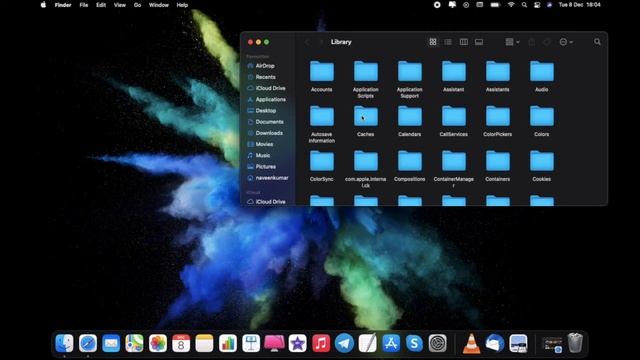The width and height of the screenshot is (640, 360).
Task: Open the Finder menu in menu bar
Action: tap(63, 5)
